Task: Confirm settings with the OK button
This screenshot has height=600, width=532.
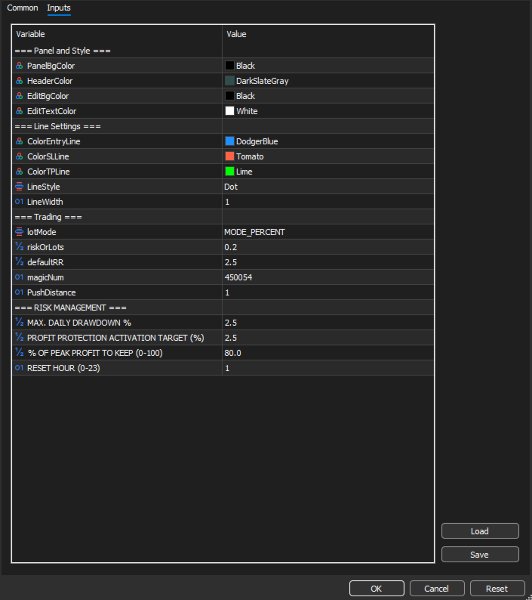Action: [377, 589]
